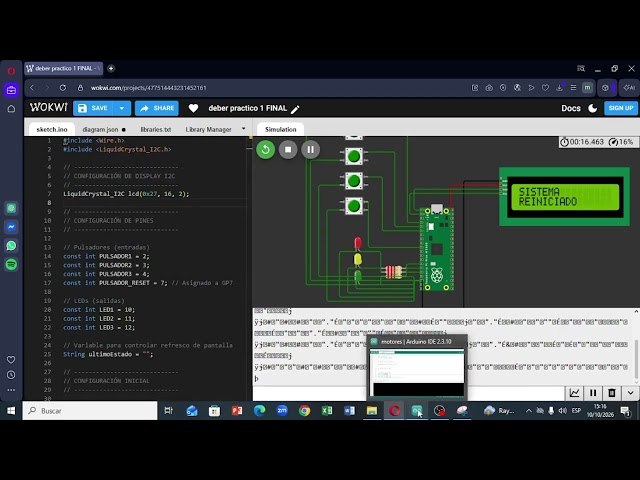Pause serial monitor output
The height and width of the screenshot is (480, 640).
[593, 393]
